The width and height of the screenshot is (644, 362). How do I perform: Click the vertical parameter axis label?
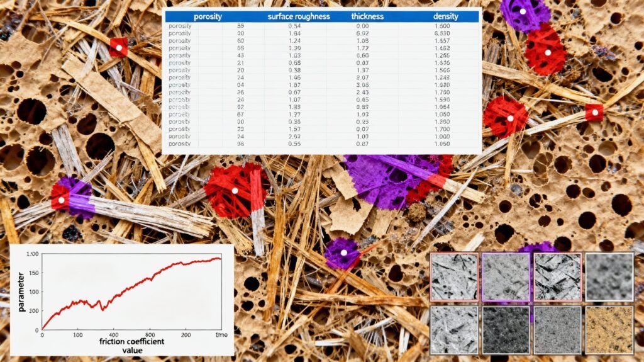tap(21, 290)
